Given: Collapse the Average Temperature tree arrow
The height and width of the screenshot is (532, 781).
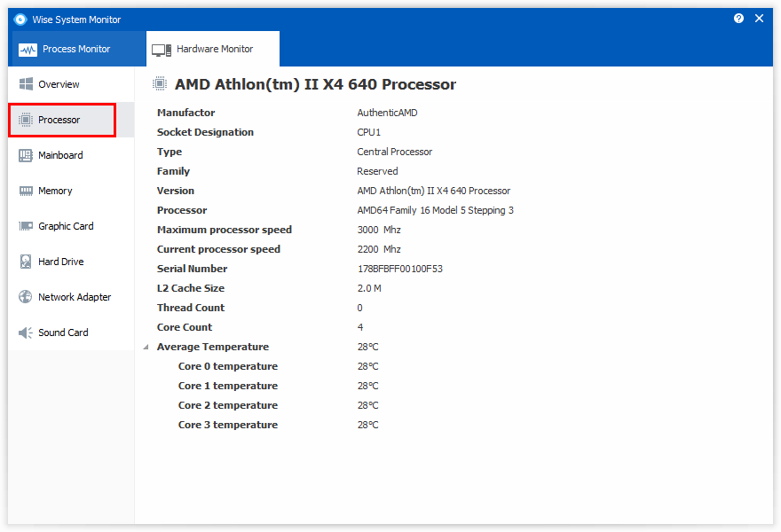Looking at the screenshot, I should click(x=146, y=348).
